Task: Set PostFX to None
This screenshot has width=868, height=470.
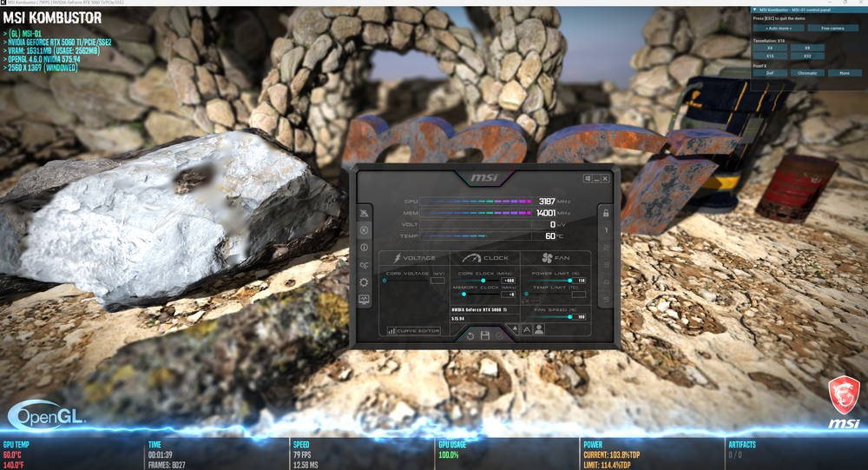Action: click(845, 73)
